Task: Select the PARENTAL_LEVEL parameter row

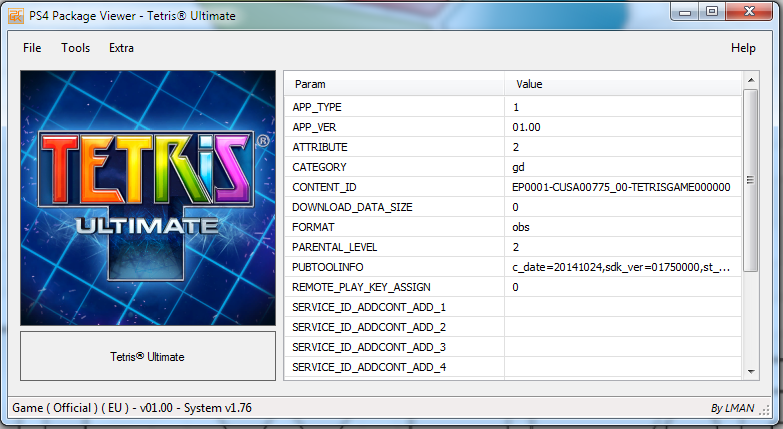Action: [394, 247]
